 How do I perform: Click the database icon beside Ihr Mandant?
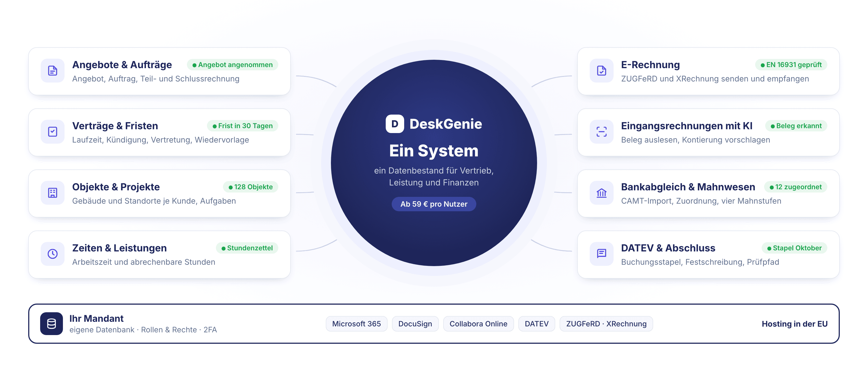point(52,324)
